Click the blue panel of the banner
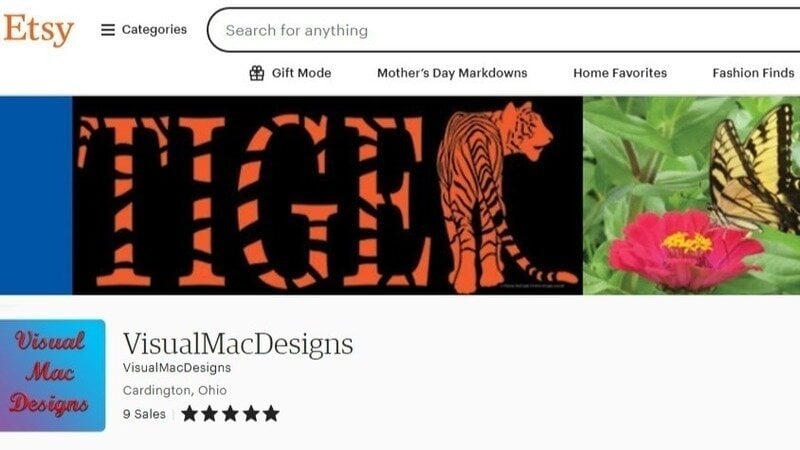Image resolution: width=800 pixels, height=450 pixels. pos(36,195)
